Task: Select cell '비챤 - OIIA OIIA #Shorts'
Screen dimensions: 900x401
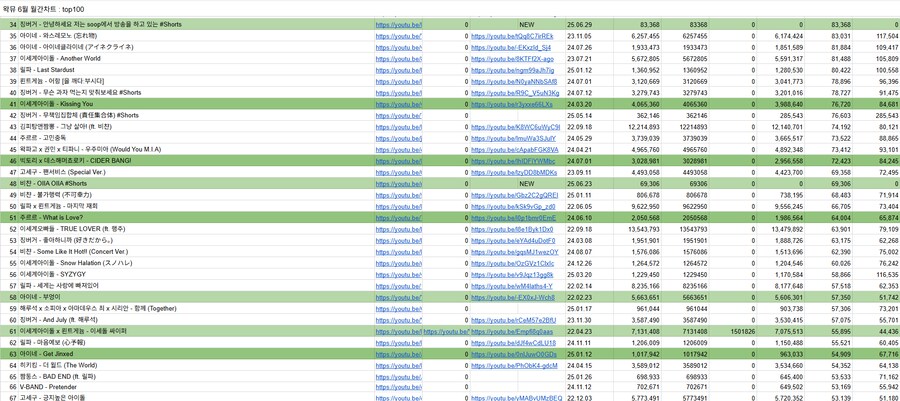Action: coord(196,184)
